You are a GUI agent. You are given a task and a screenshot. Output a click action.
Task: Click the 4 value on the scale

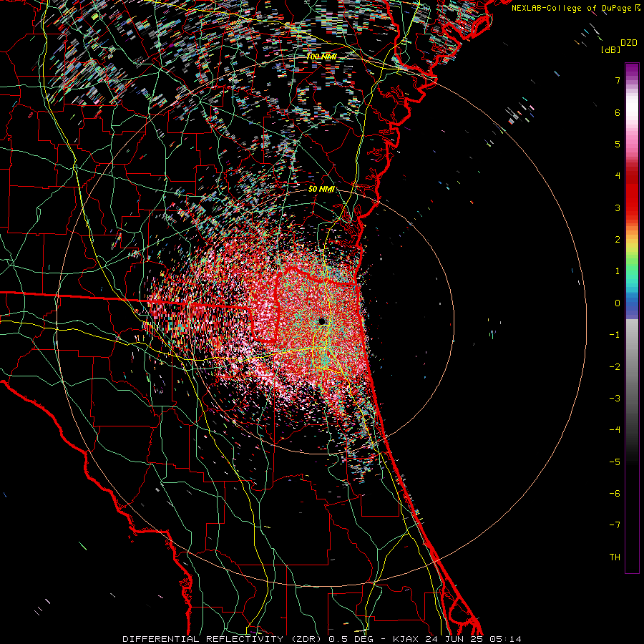pyautogui.click(x=618, y=176)
